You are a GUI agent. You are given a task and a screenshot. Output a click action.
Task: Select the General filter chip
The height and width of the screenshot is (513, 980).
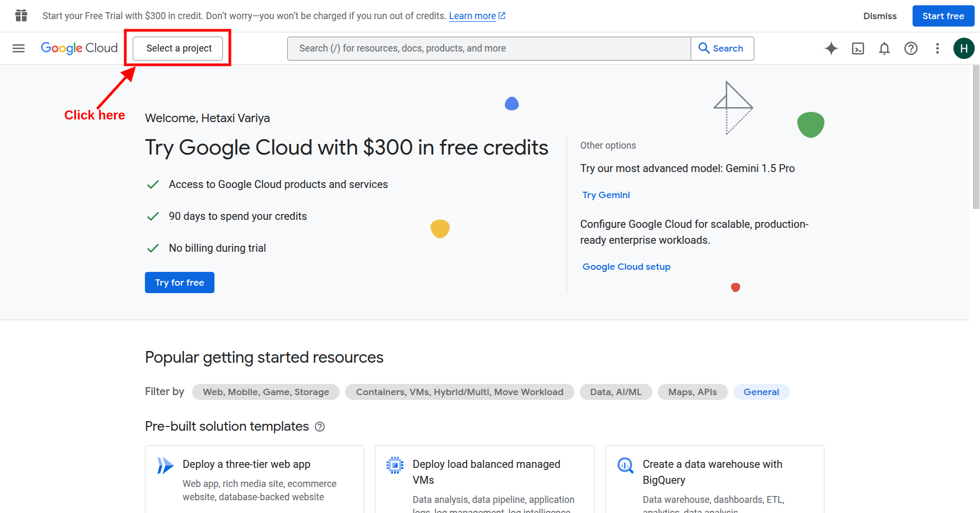[x=761, y=392]
